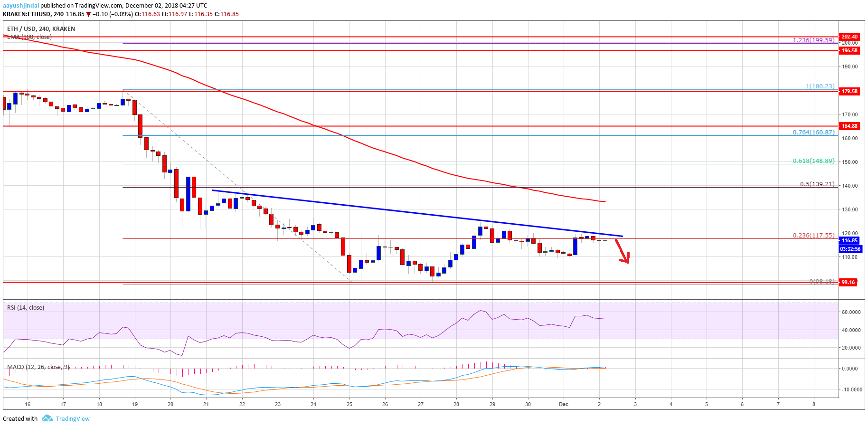
Task: Click the 164.88 red price tag
Action: tap(849, 126)
